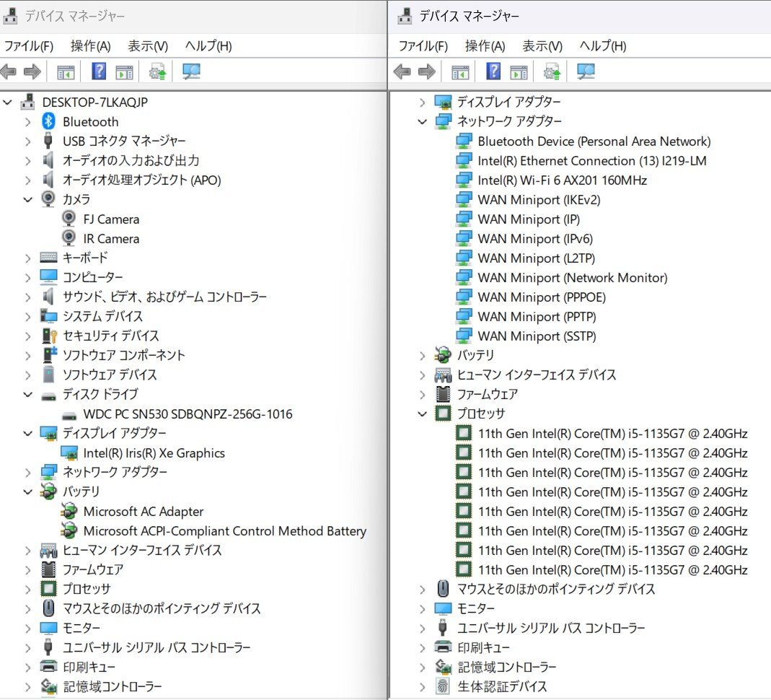The image size is (771, 700).
Task: Click the Bluetooth category in the left window
Action: click(90, 122)
